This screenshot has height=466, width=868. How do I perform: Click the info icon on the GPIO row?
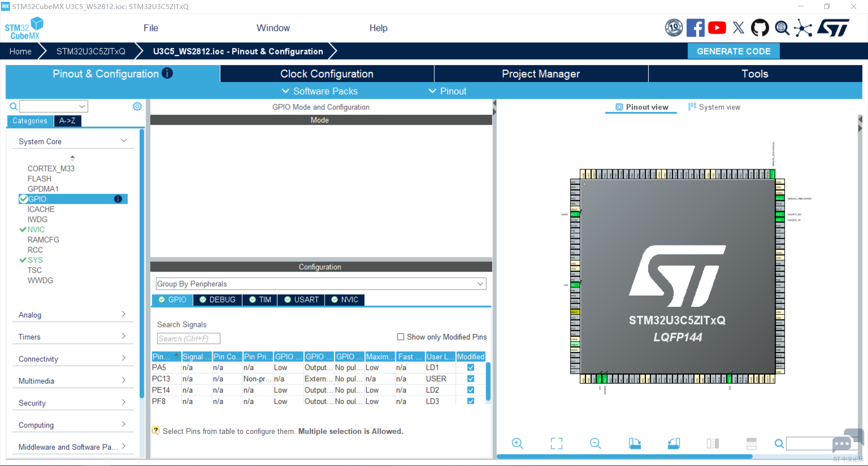[118, 199]
